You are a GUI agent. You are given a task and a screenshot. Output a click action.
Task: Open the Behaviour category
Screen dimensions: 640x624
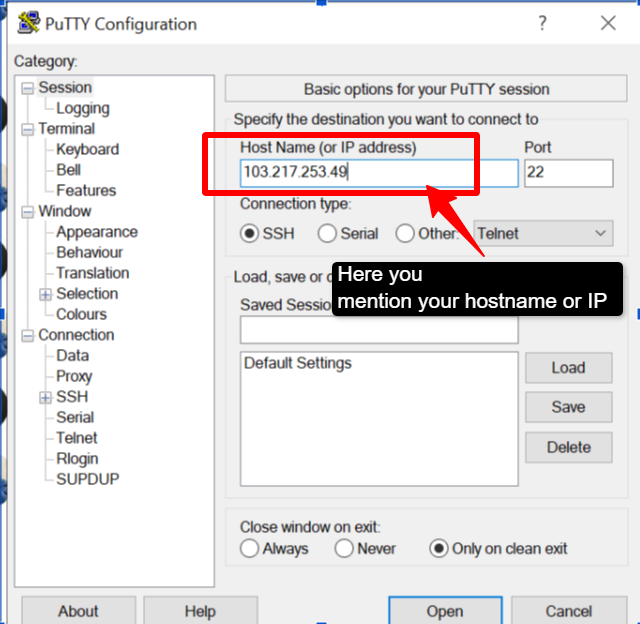(x=89, y=252)
